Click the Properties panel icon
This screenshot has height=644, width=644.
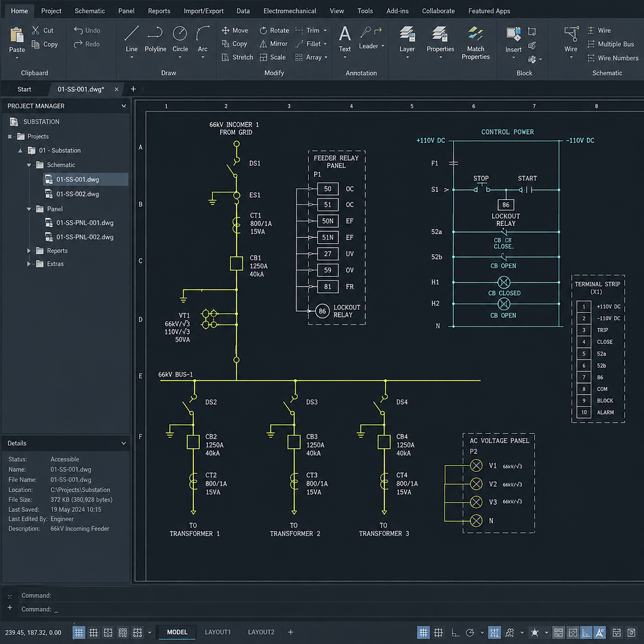(440, 34)
